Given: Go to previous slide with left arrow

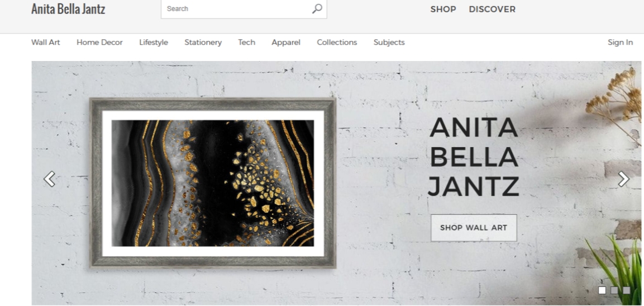Looking at the screenshot, I should pyautogui.click(x=49, y=179).
